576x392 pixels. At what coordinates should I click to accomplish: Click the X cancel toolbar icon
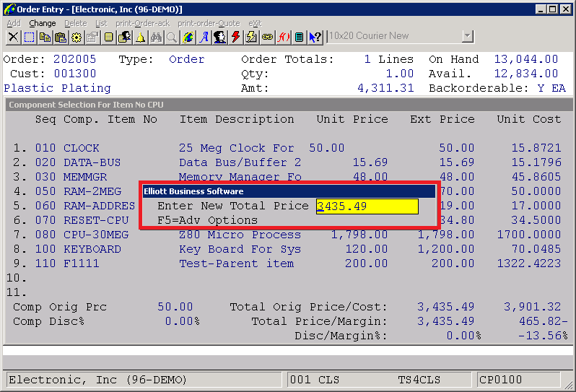click(x=13, y=37)
